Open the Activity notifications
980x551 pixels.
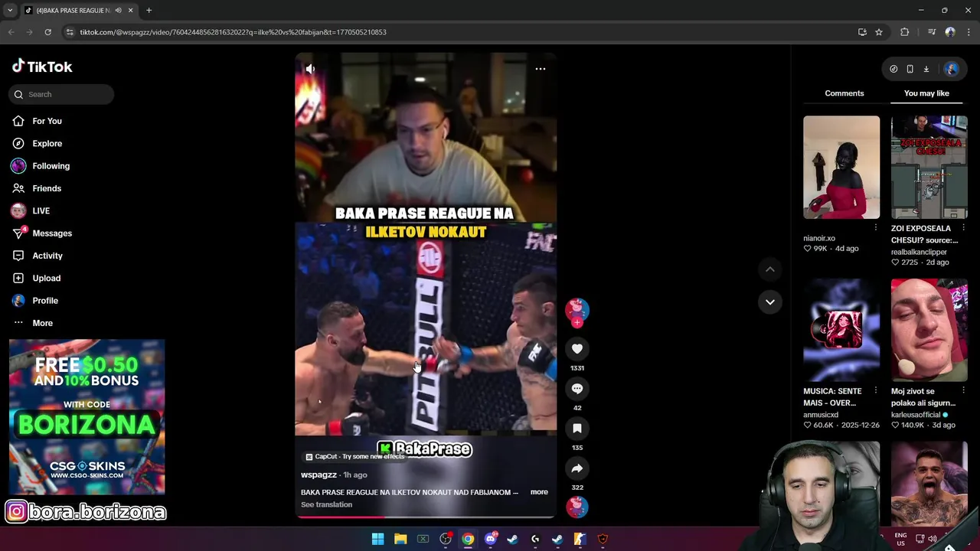(47, 256)
